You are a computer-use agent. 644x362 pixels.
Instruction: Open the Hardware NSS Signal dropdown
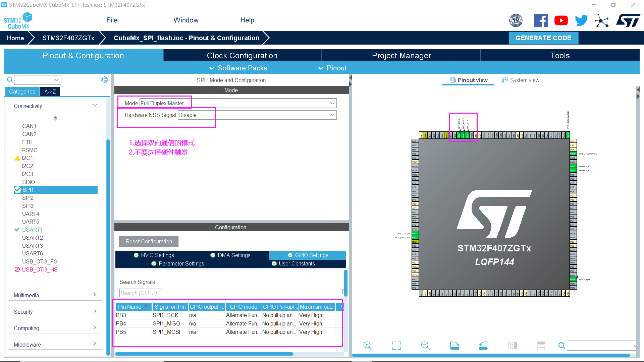332,115
